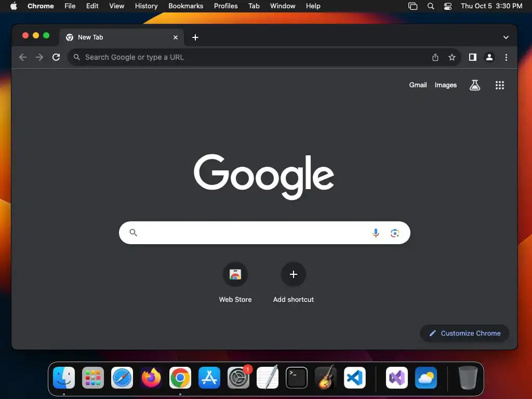Reload the current page
Image resolution: width=532 pixels, height=399 pixels.
click(x=56, y=57)
